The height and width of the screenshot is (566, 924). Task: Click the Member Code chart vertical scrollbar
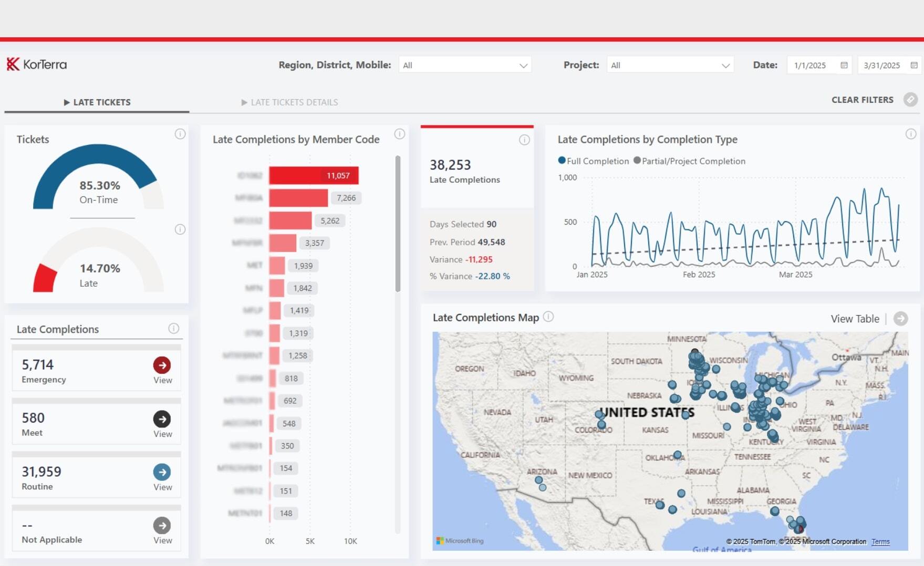(398, 224)
